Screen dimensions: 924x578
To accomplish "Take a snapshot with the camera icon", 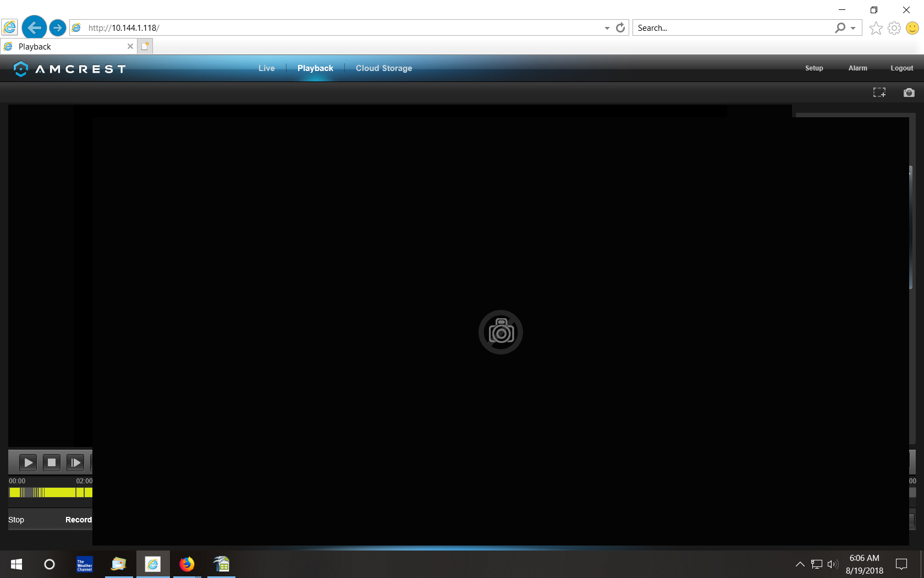I will (909, 92).
